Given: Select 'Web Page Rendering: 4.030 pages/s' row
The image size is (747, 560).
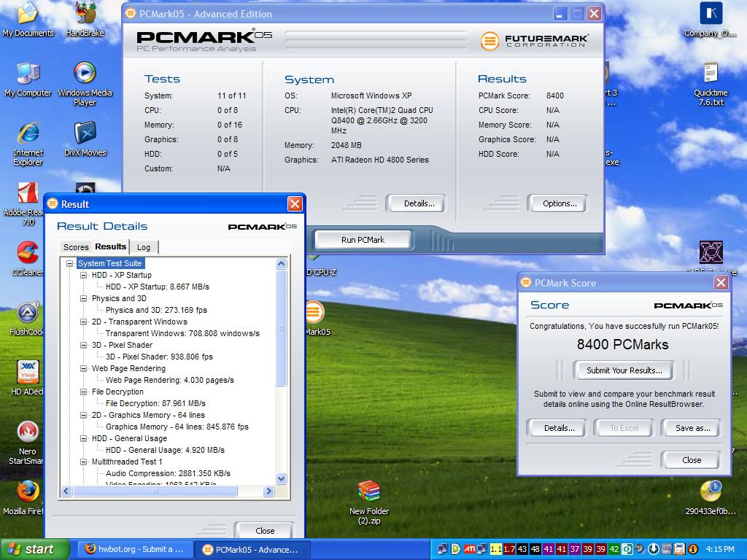Looking at the screenshot, I should coord(169,380).
